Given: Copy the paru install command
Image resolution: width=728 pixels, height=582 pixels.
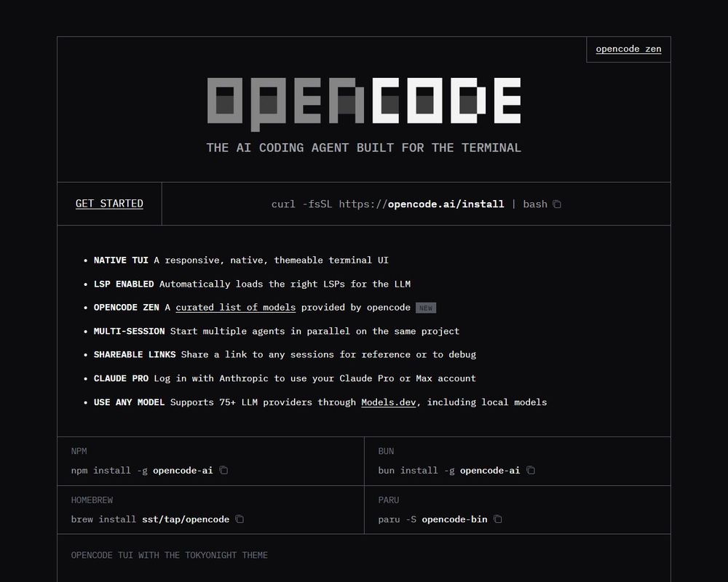Looking at the screenshot, I should point(497,519).
